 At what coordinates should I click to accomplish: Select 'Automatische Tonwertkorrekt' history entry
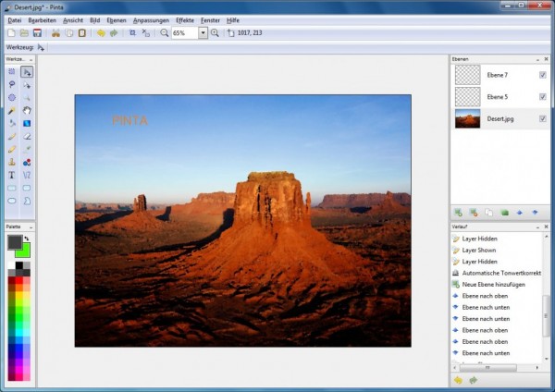click(x=499, y=273)
